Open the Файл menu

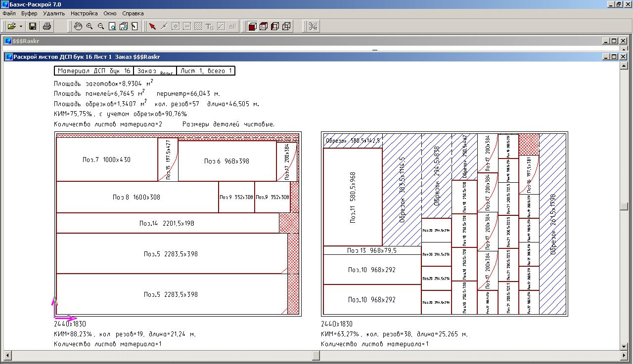pos(9,13)
